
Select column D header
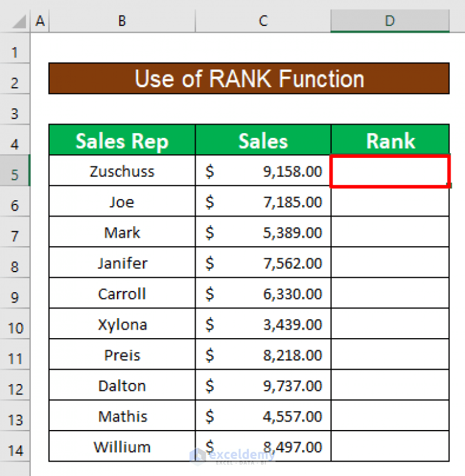390,21
